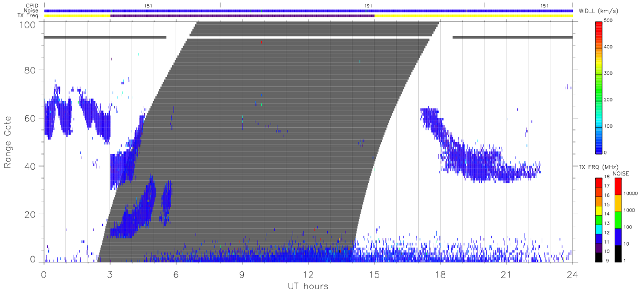Click the '400' label on width colorbar
Screen dimensions: 644x297
click(608, 47)
